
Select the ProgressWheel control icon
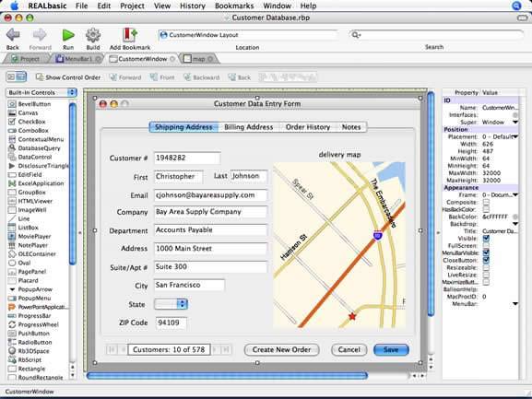tap(12, 324)
